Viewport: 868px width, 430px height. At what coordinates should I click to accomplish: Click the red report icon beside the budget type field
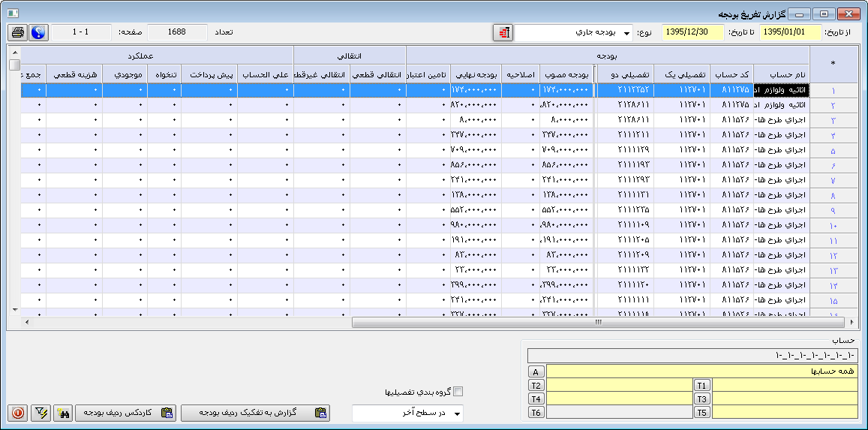click(x=503, y=33)
